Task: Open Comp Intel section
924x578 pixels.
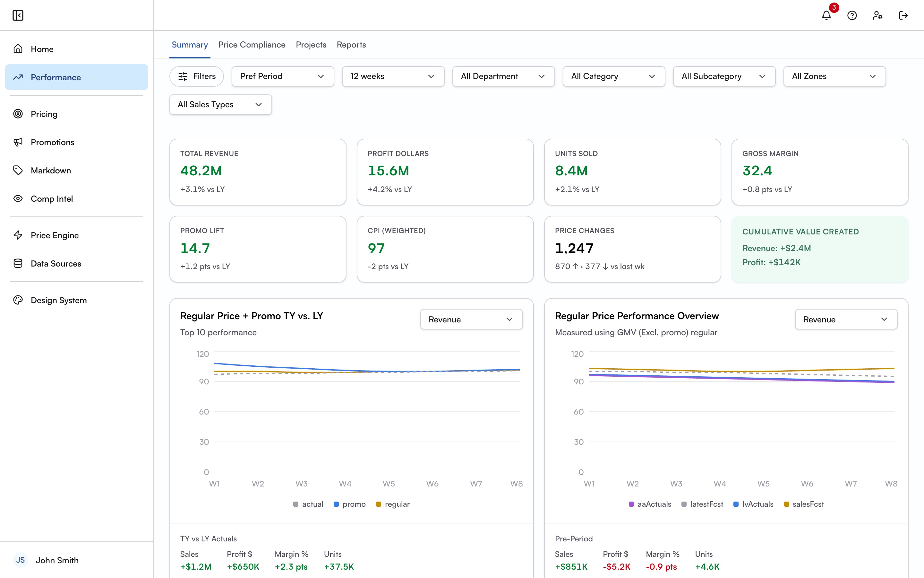Action: pos(77,199)
